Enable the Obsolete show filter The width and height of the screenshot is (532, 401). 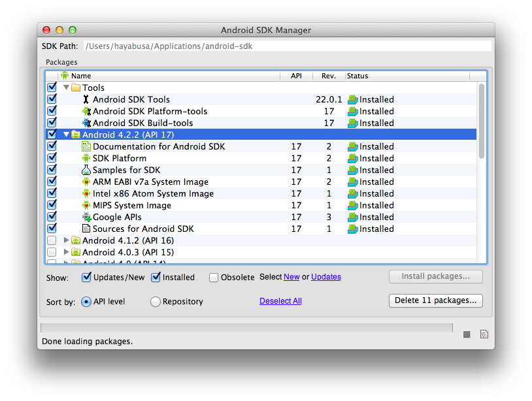pyautogui.click(x=214, y=278)
